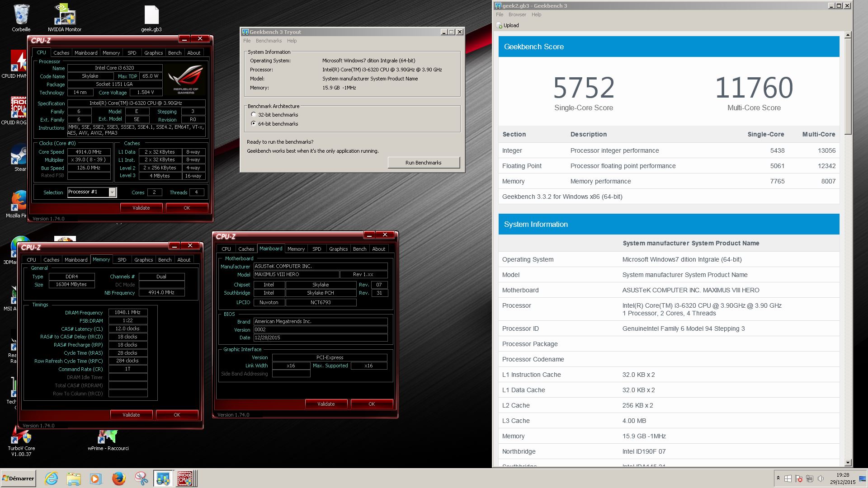
Task: Select the 64-bit benchmarks radio button
Action: point(254,123)
